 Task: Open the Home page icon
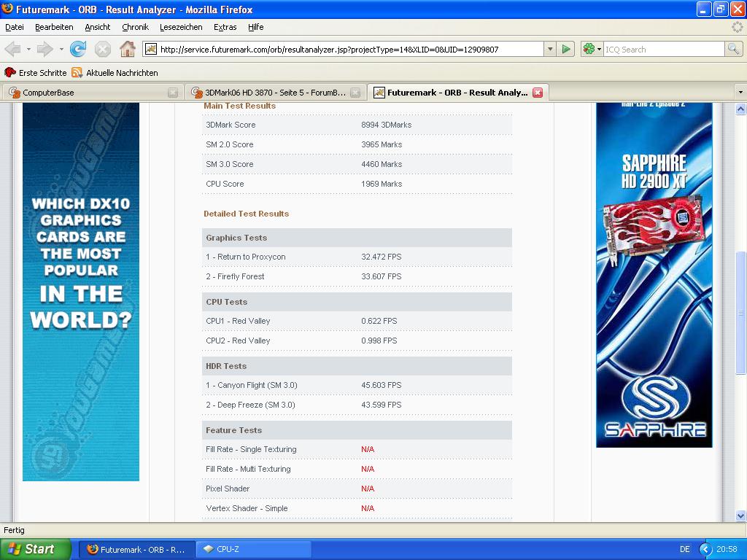[127, 49]
